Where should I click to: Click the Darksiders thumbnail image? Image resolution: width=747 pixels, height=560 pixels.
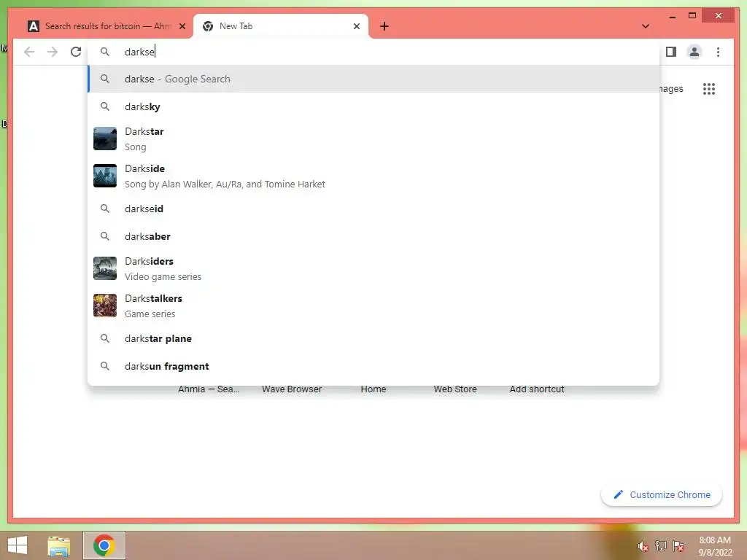pos(105,268)
